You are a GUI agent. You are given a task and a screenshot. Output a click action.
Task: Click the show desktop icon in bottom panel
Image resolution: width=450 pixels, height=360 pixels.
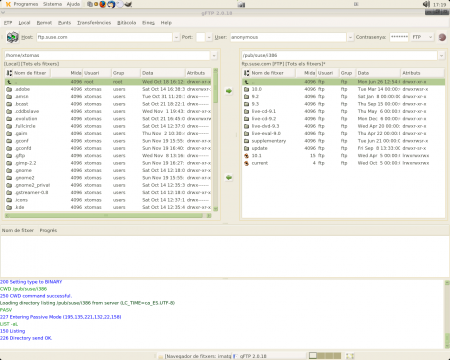point(350,356)
